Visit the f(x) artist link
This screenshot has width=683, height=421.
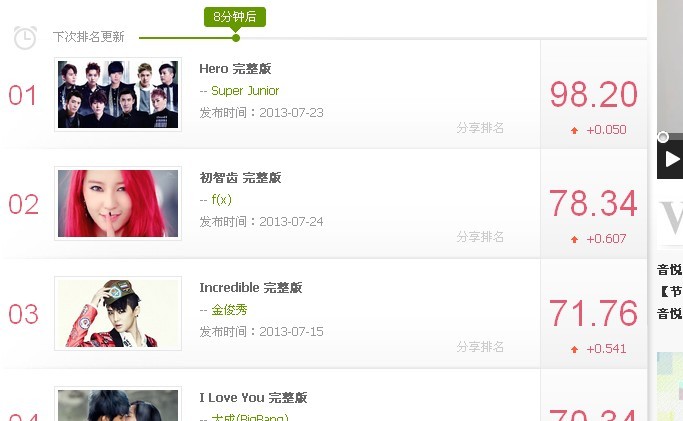coord(221,200)
